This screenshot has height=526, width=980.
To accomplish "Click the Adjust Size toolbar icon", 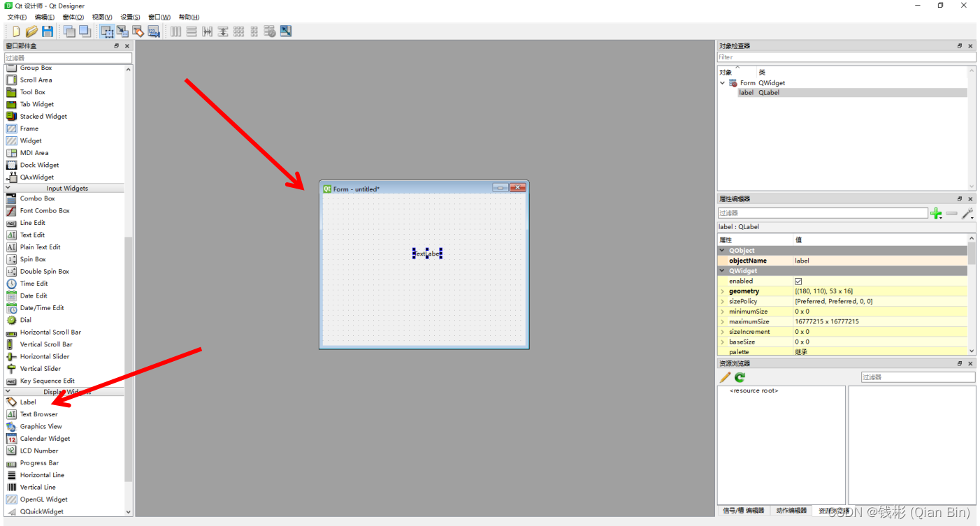I will click(x=286, y=31).
